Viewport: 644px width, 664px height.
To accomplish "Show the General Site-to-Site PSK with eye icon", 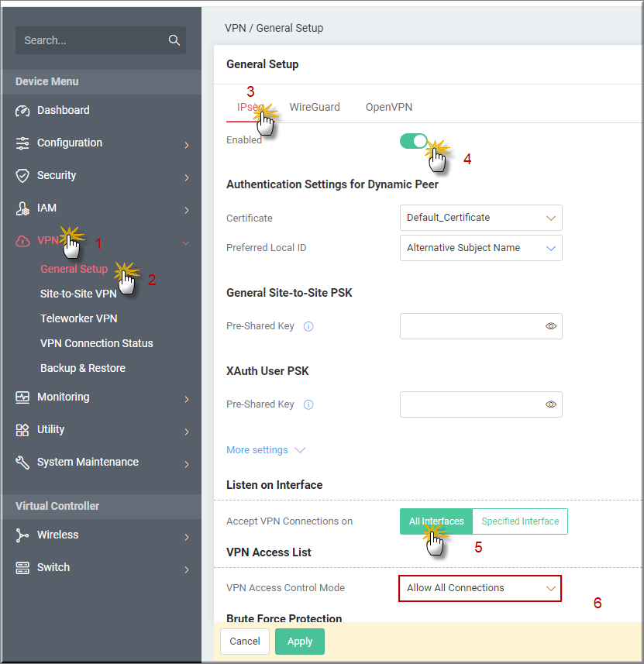I will point(551,326).
